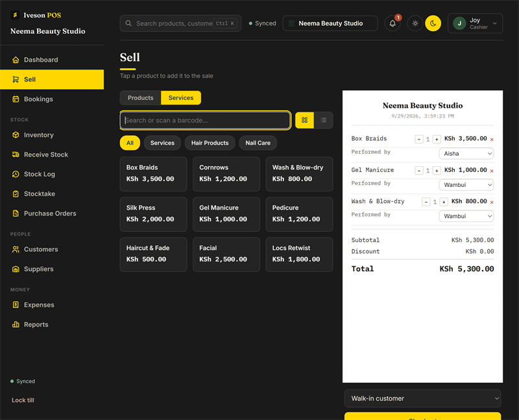The image size is (519, 420).
Task: Add Pedicure to the sale
Action: pyautogui.click(x=299, y=214)
